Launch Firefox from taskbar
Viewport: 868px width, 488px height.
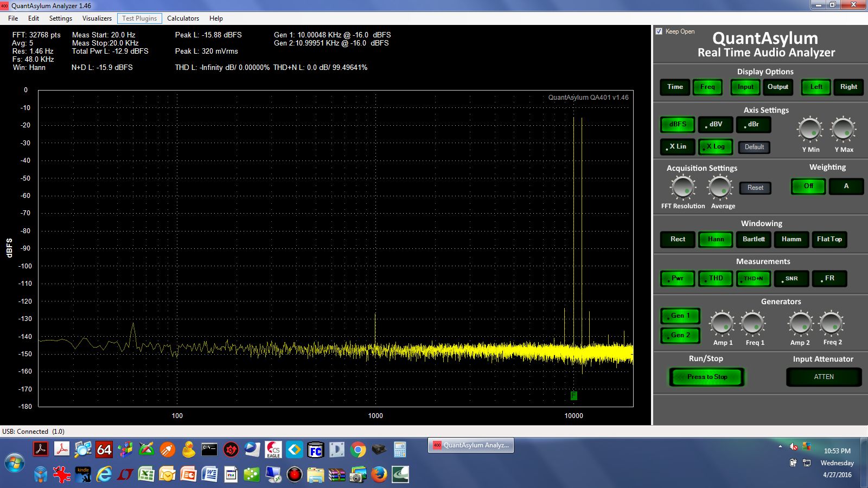[x=379, y=474]
